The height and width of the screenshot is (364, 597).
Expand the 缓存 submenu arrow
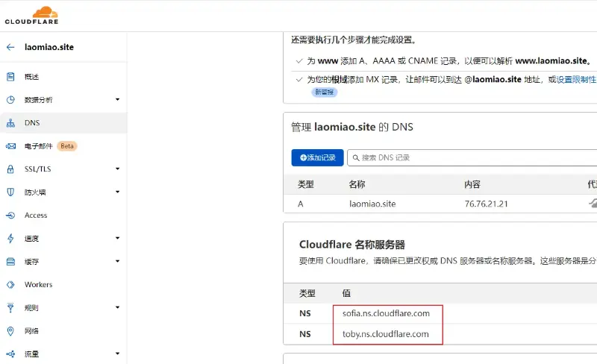(x=117, y=262)
